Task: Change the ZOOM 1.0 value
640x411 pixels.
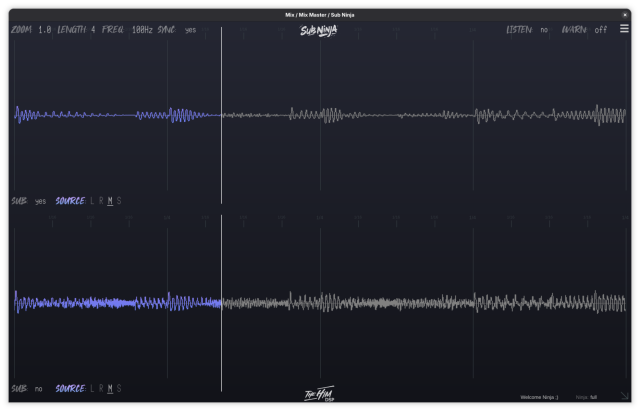Action: coord(44,30)
